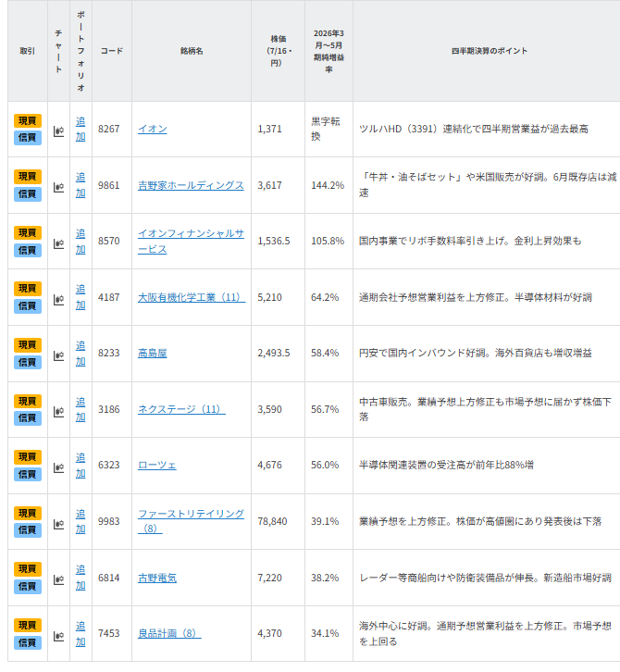The height and width of the screenshot is (672, 620).
Task: Click 信買 button for 古野電気
Action: click(28, 587)
